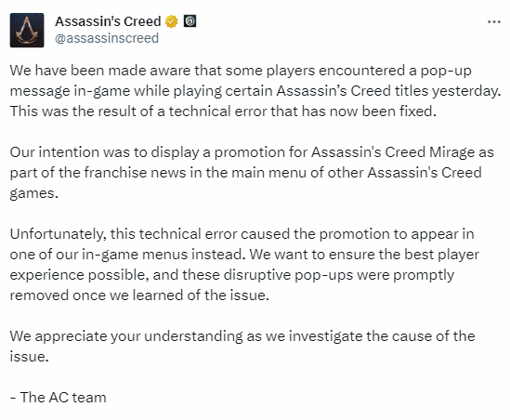
Task: Click the '- The AC team' signature
Action: (59, 397)
